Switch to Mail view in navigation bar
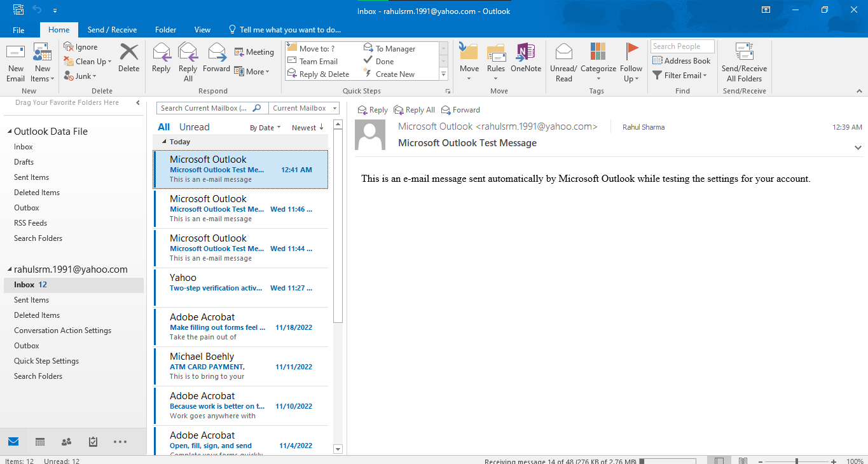The image size is (868, 464). [13, 442]
